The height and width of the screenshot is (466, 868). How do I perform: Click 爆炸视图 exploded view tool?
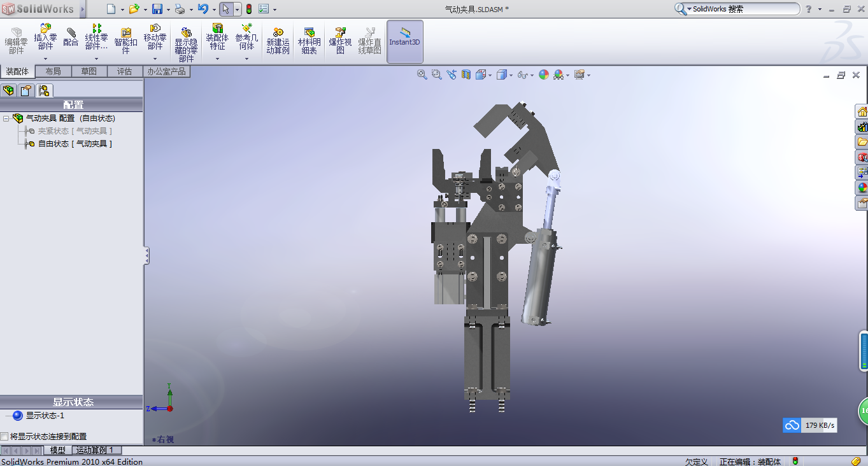pyautogui.click(x=340, y=41)
